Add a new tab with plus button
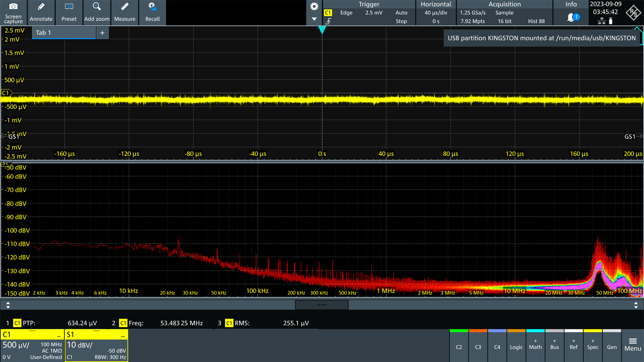The height and width of the screenshot is (362, 644). pyautogui.click(x=102, y=33)
